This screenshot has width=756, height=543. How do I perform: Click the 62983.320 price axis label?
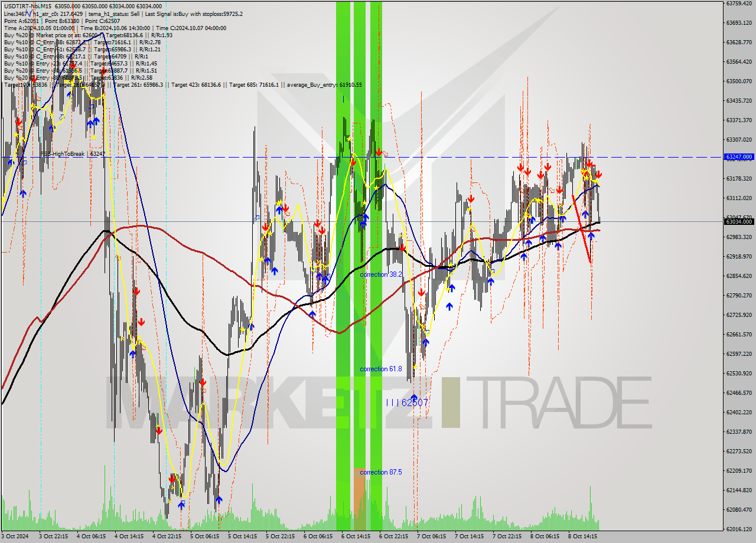coord(739,237)
